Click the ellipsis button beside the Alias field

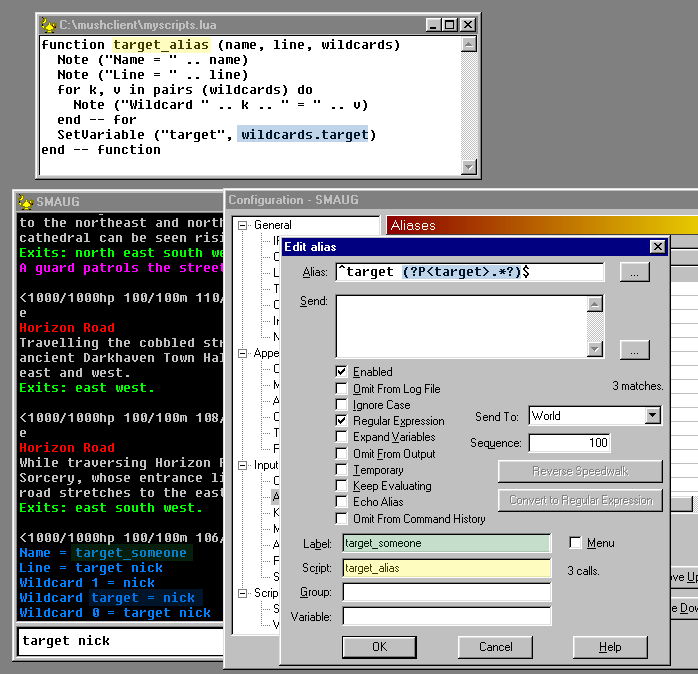634,272
